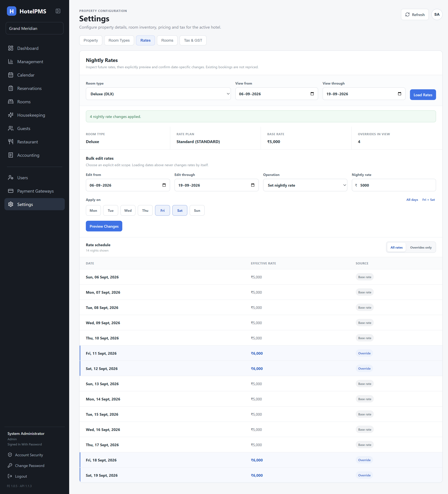Open the Grand Meridian property selector
Image resolution: width=448 pixels, height=494 pixels.
pos(35,28)
